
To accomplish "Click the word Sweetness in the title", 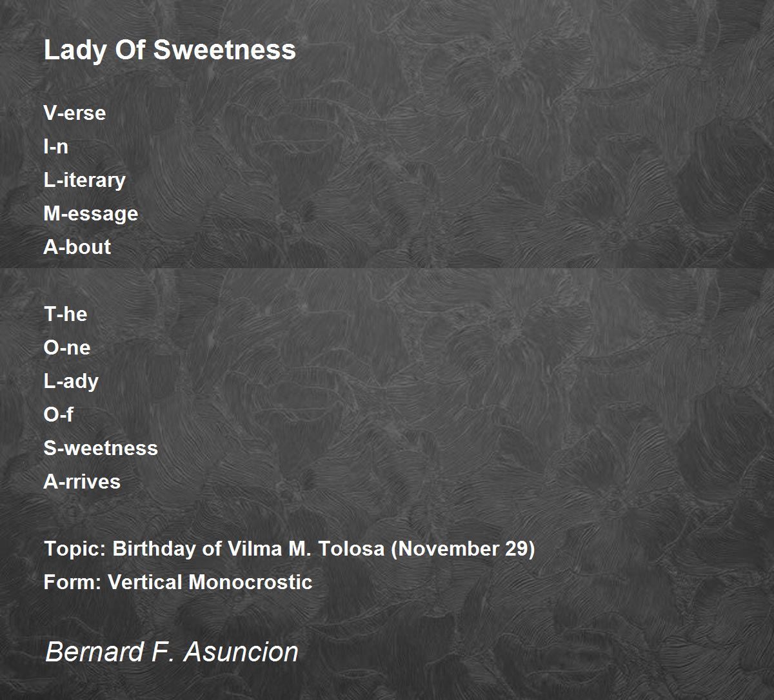I will (x=224, y=50).
